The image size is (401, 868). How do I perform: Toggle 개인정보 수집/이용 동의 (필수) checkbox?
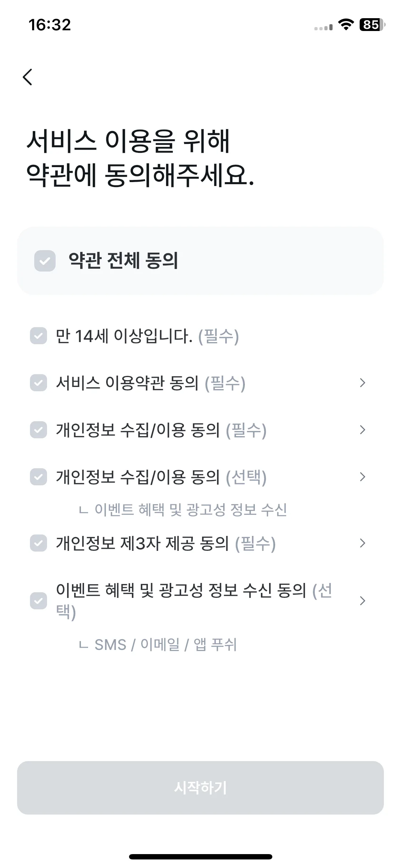coord(38,430)
